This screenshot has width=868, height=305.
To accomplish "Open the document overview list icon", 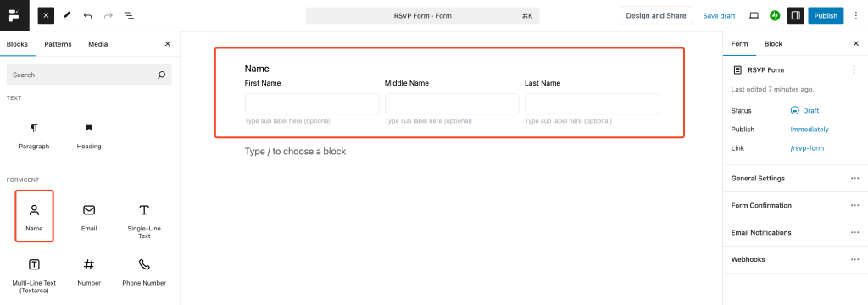I will click(x=129, y=15).
